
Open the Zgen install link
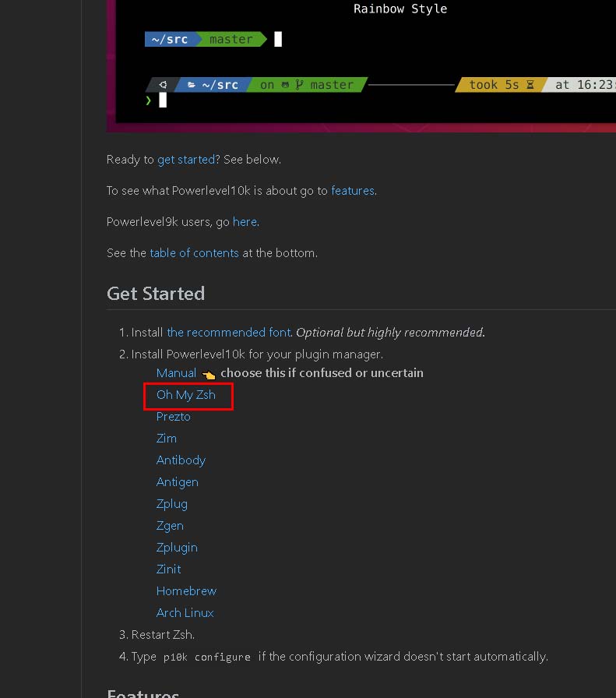click(x=170, y=526)
